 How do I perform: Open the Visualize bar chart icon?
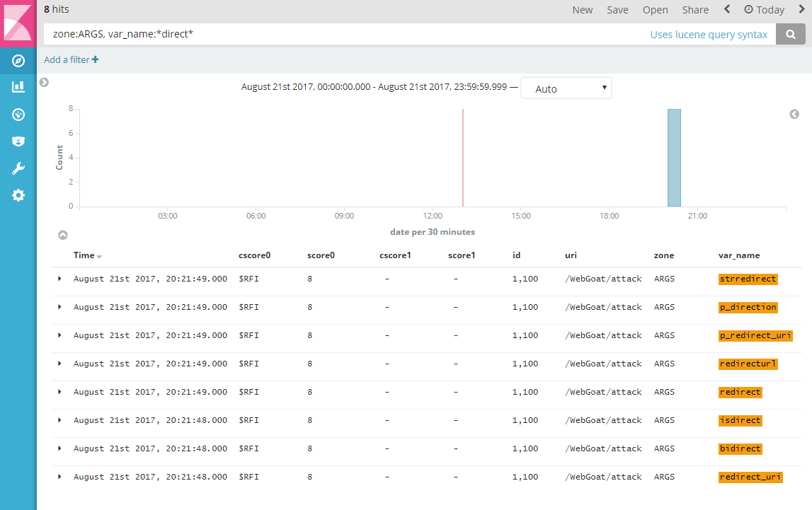pyautogui.click(x=18, y=86)
